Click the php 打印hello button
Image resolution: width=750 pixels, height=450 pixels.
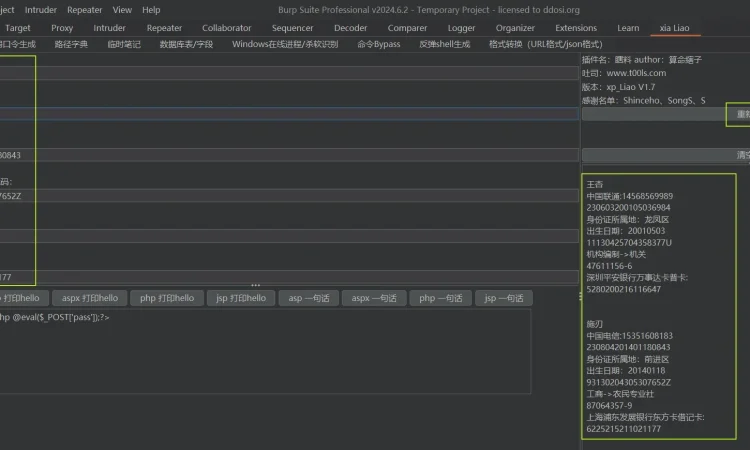pos(167,298)
